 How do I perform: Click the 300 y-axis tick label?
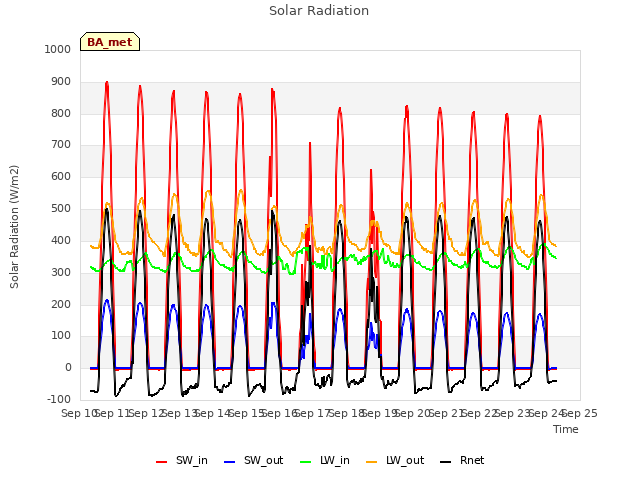pyautogui.click(x=61, y=272)
